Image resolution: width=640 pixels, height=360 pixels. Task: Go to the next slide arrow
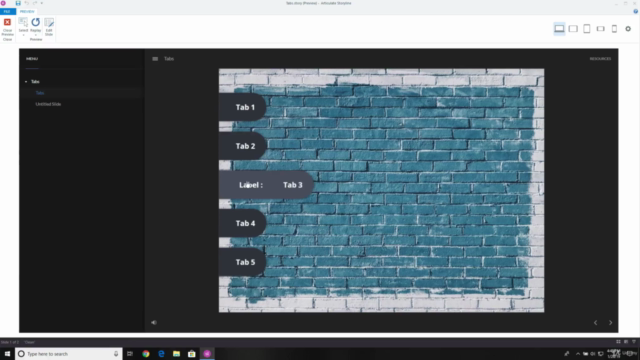[x=611, y=322]
